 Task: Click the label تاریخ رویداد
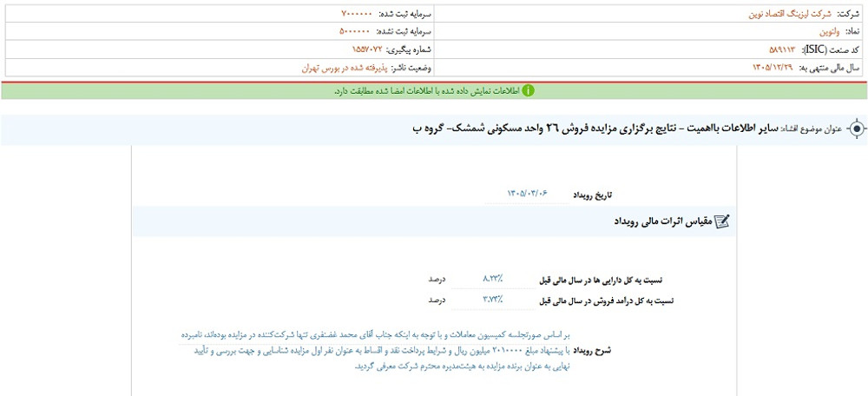pos(592,195)
